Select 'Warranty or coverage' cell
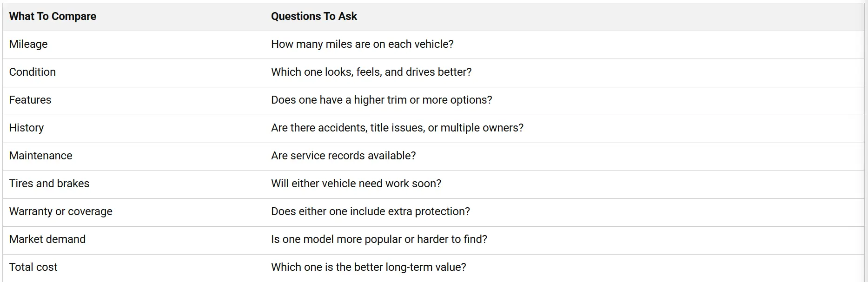 pyautogui.click(x=61, y=211)
